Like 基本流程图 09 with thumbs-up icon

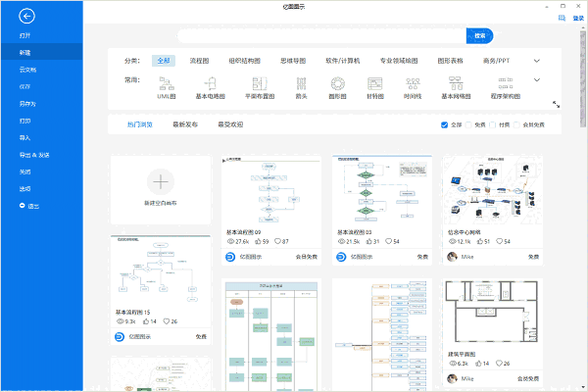coord(259,241)
